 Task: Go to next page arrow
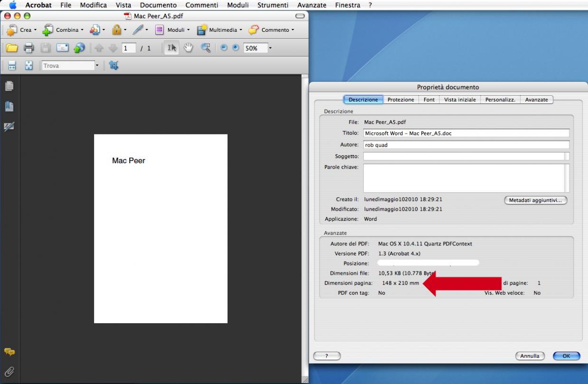[113, 48]
